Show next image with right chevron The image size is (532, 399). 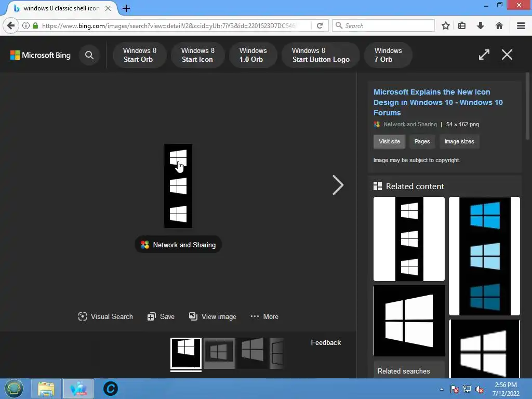click(x=338, y=185)
